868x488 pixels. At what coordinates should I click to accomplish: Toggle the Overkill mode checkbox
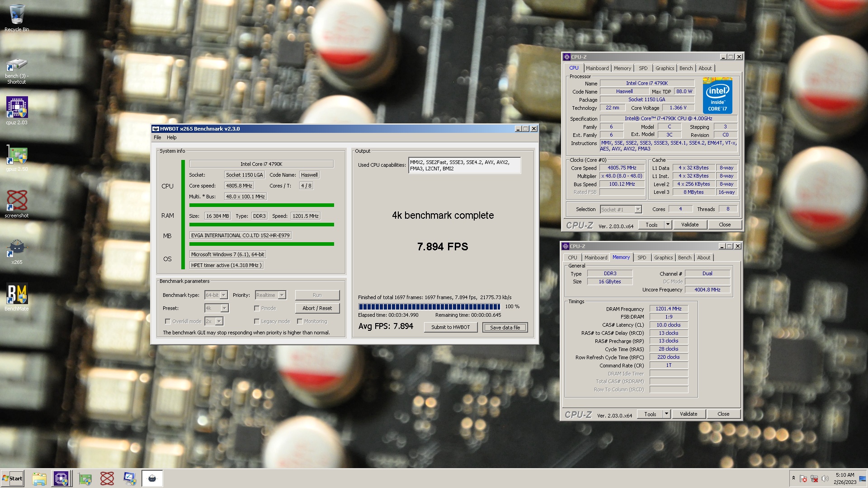[168, 321]
